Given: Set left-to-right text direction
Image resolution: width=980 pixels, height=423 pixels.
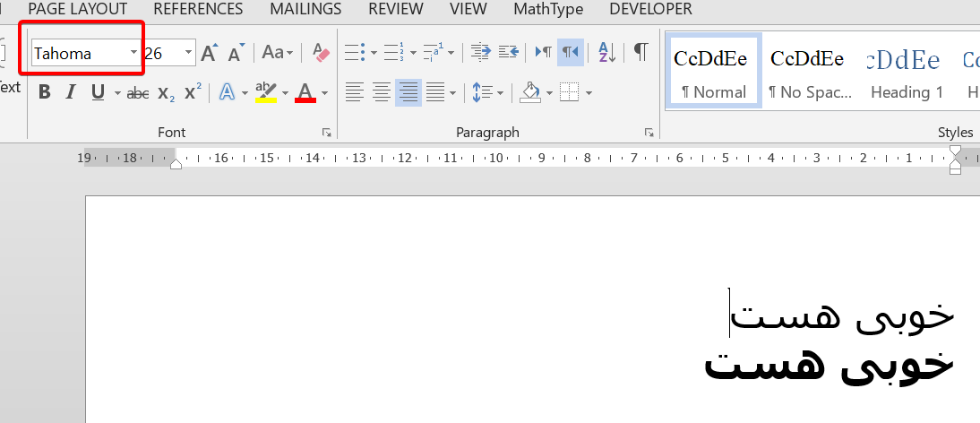Looking at the screenshot, I should click(543, 52).
